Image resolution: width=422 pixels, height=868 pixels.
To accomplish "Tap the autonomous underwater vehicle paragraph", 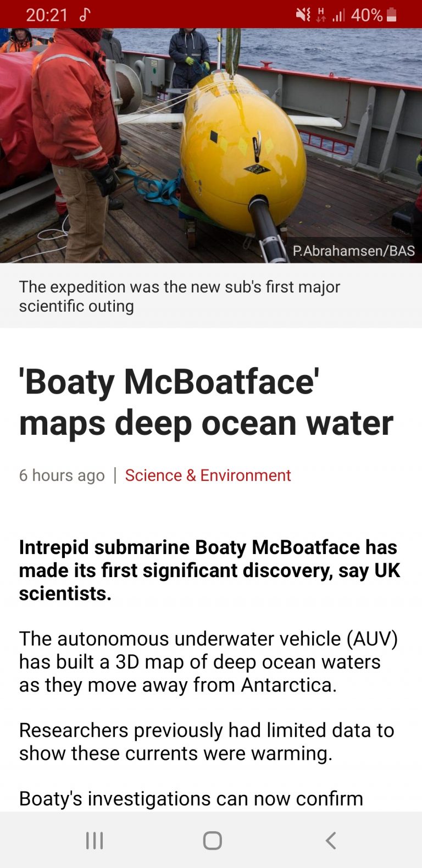I will pyautogui.click(x=208, y=661).
